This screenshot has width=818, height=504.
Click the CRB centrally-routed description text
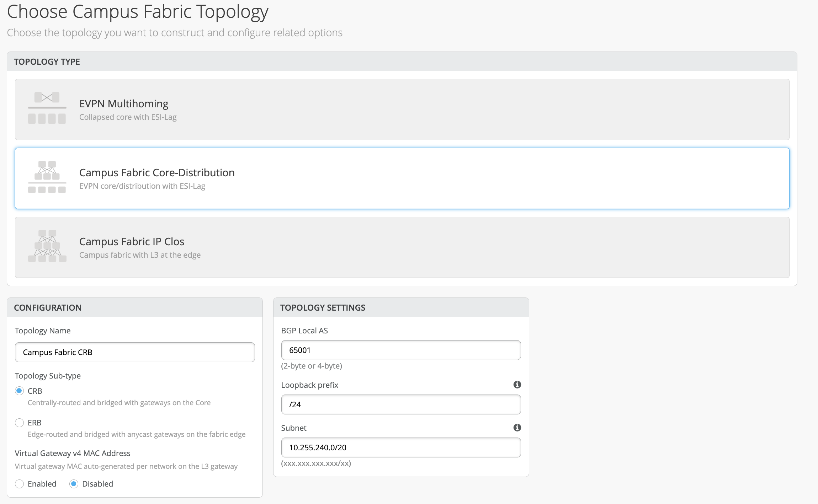tap(119, 403)
